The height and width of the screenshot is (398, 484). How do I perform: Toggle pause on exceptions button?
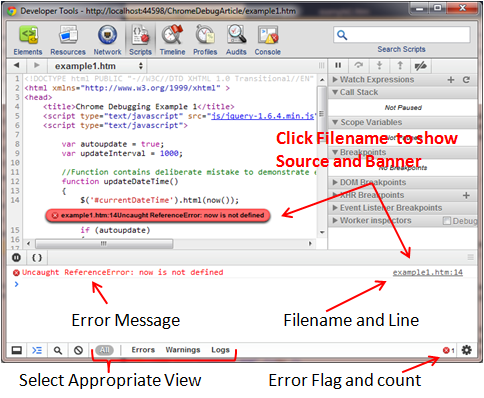tap(16, 257)
